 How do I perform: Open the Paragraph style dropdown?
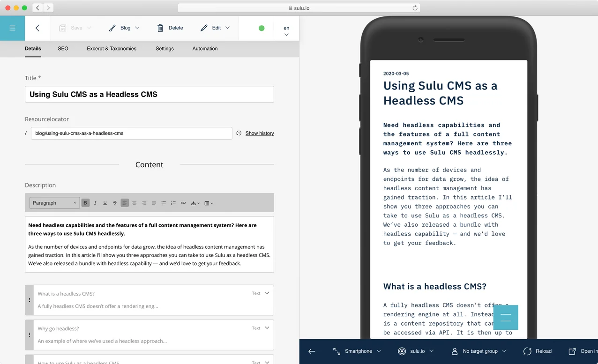54,202
